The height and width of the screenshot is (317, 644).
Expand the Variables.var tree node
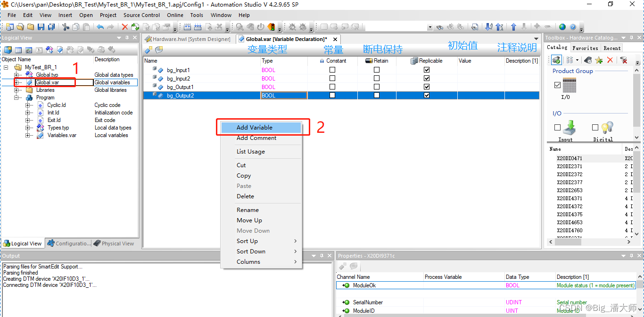[x=28, y=135]
